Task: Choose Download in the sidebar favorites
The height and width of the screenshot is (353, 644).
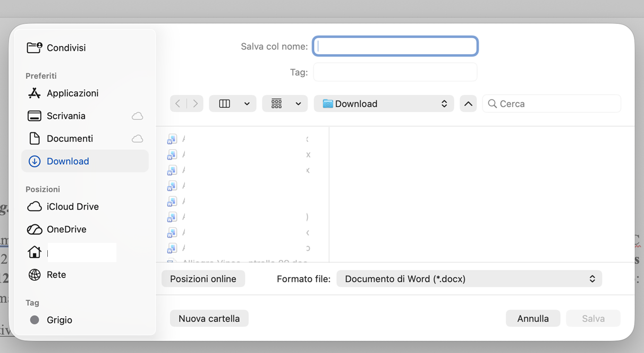Action: point(85,161)
